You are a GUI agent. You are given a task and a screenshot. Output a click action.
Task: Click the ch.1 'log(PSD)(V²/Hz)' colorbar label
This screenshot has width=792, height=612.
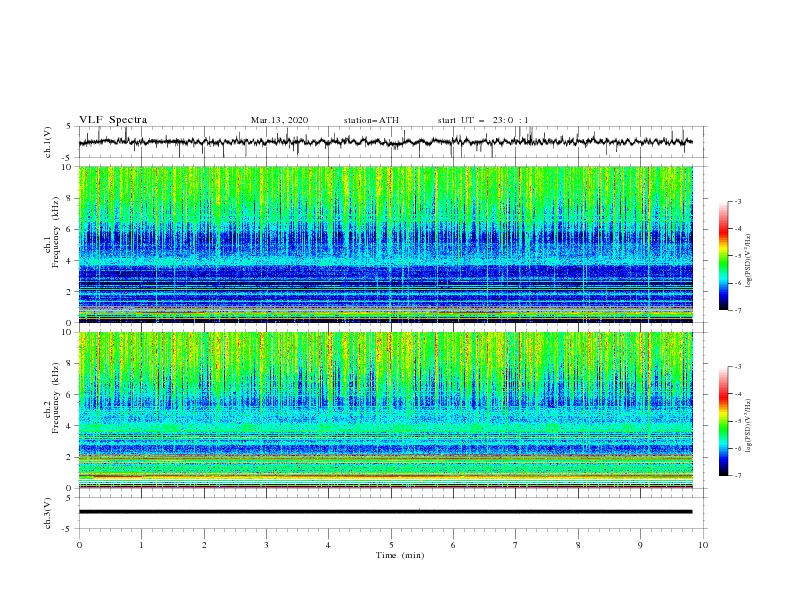(x=749, y=261)
